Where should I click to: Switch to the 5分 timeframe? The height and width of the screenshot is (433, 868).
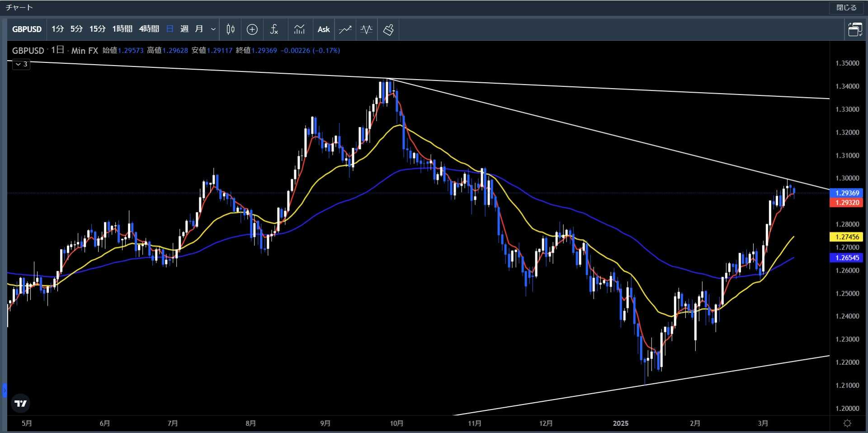pyautogui.click(x=77, y=29)
